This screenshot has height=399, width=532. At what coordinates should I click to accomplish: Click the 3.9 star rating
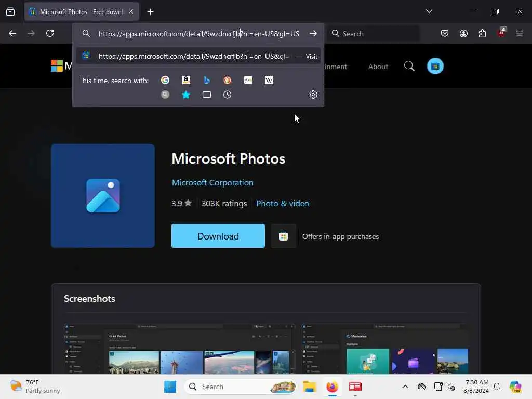(181, 204)
